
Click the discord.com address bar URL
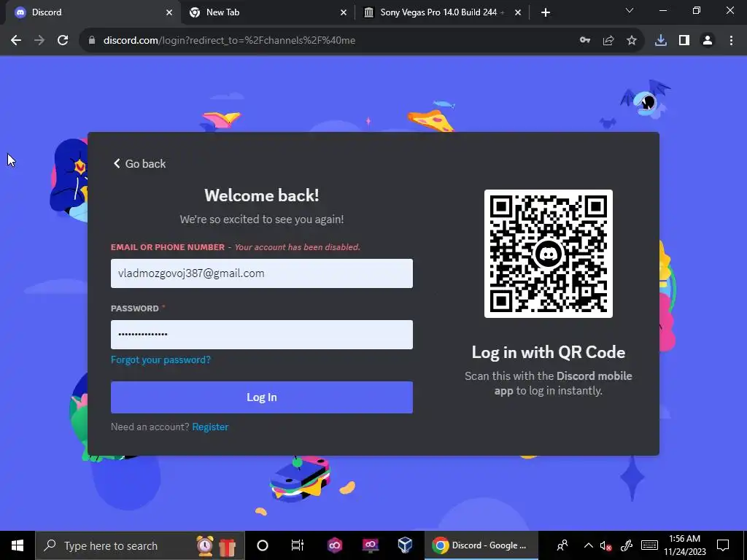click(229, 41)
